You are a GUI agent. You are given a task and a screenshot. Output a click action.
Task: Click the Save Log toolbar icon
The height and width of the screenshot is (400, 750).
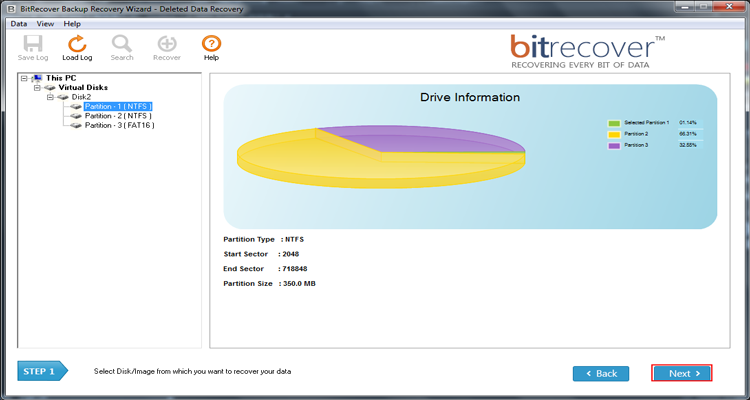point(33,44)
